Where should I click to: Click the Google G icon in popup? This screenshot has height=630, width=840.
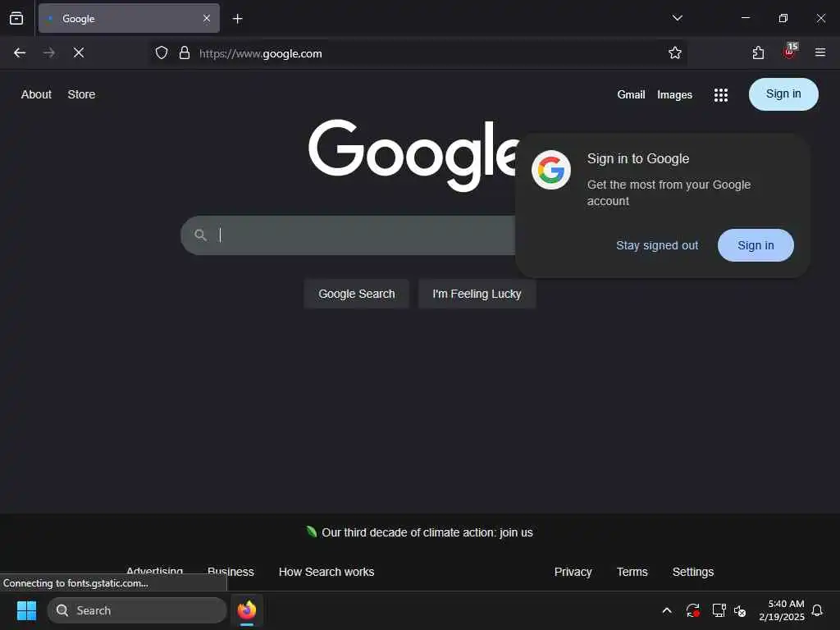pos(550,171)
